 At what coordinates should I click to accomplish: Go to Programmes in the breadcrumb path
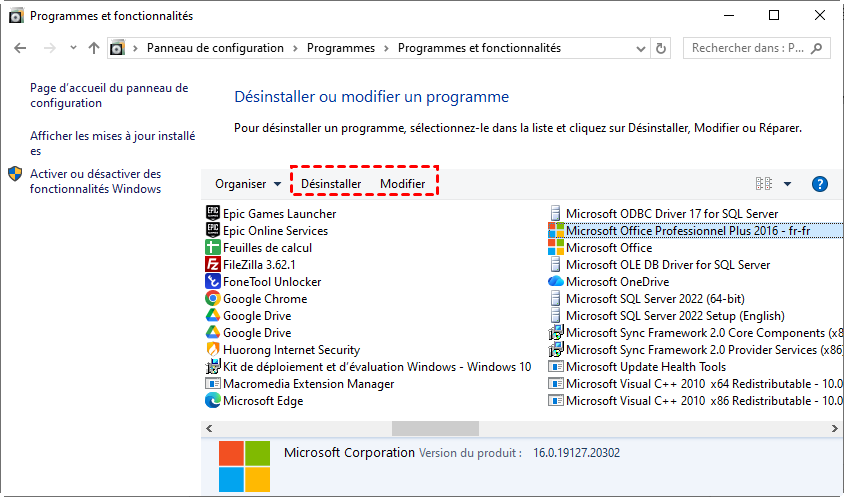340,48
